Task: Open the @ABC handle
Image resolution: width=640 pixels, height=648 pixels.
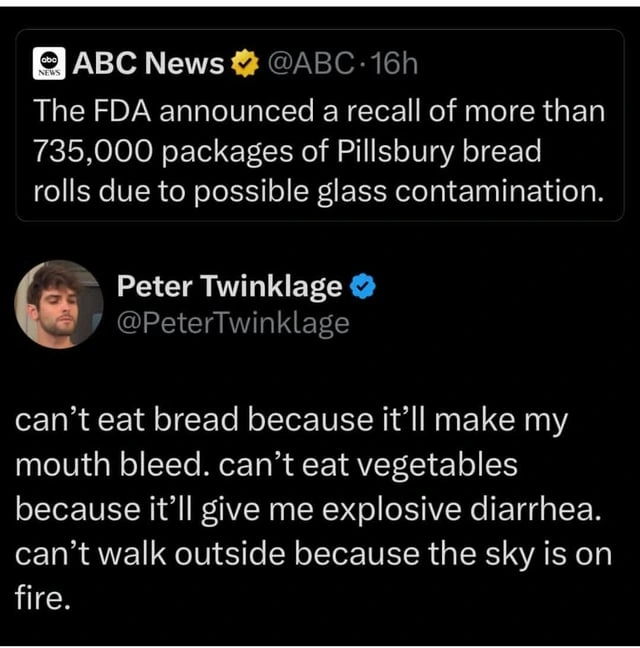Action: coord(311,63)
